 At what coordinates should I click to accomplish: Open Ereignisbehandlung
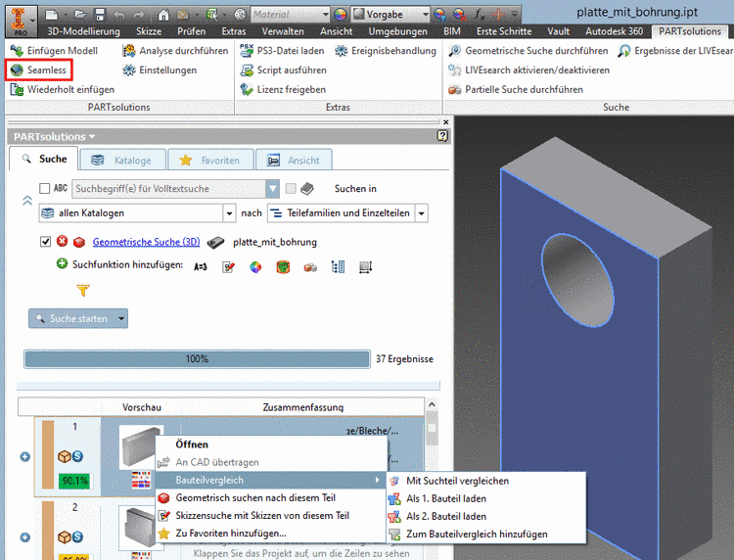click(x=386, y=51)
